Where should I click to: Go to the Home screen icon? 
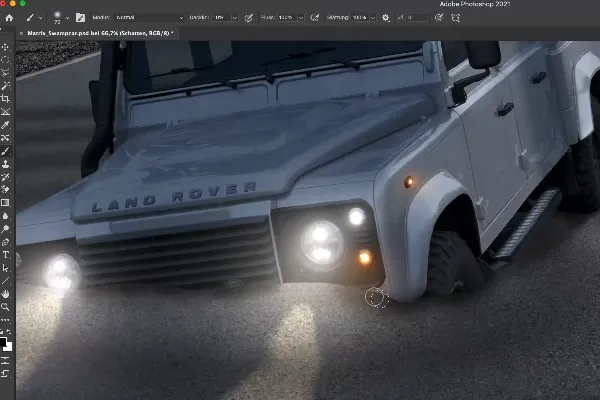9,18
